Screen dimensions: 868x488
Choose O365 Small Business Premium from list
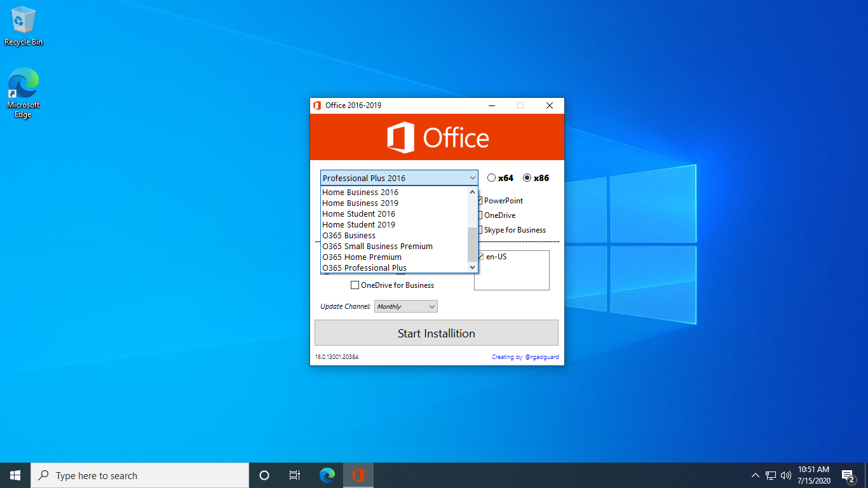tap(394, 246)
